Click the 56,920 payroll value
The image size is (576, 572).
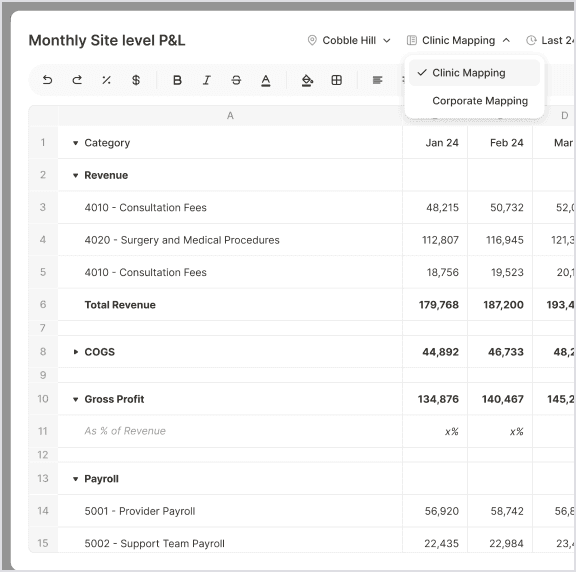[x=435, y=511]
